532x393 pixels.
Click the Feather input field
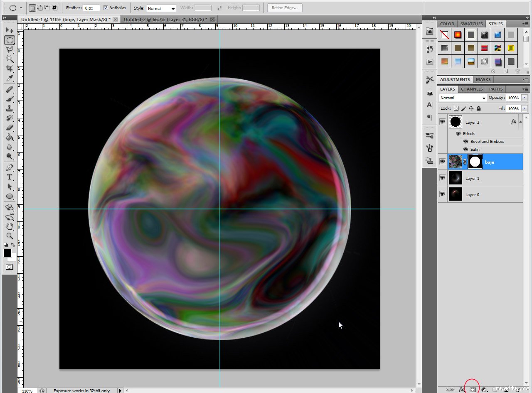tap(91, 8)
